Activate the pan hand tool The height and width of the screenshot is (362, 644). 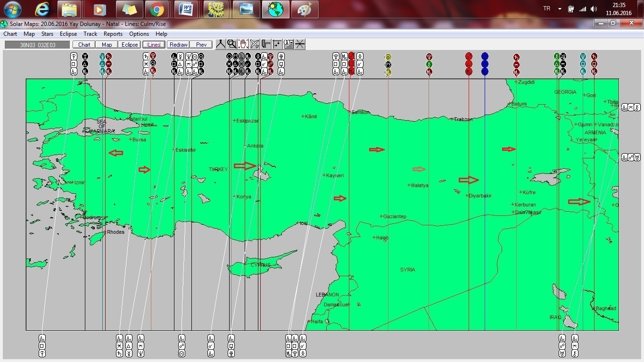click(243, 44)
